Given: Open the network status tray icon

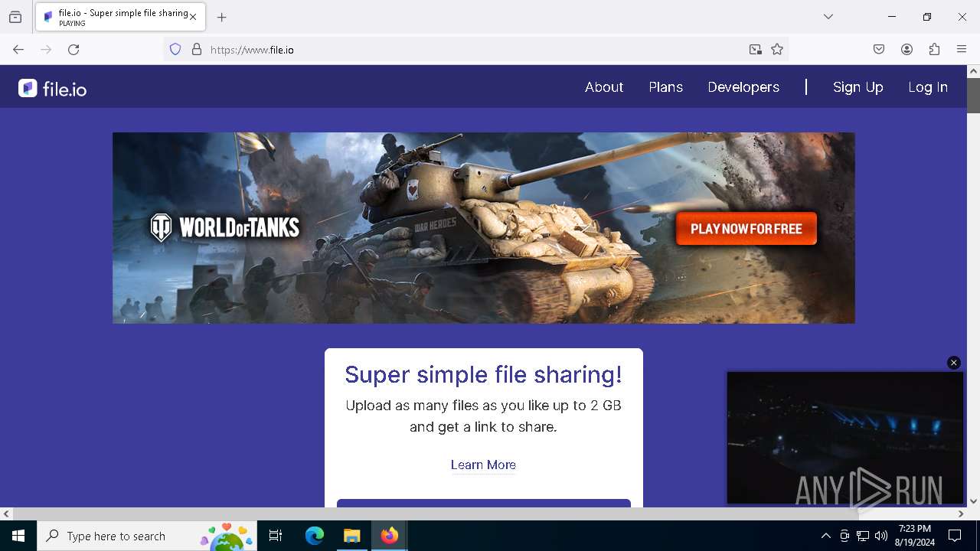Looking at the screenshot, I should tap(863, 536).
